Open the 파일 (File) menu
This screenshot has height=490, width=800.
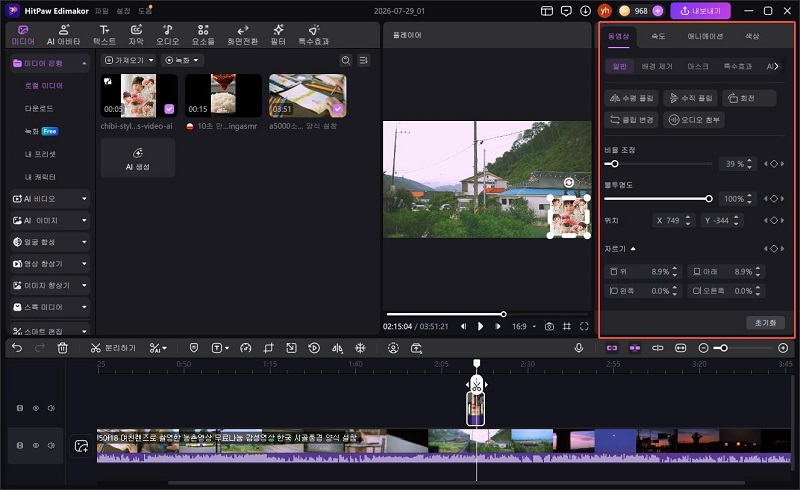[102, 11]
